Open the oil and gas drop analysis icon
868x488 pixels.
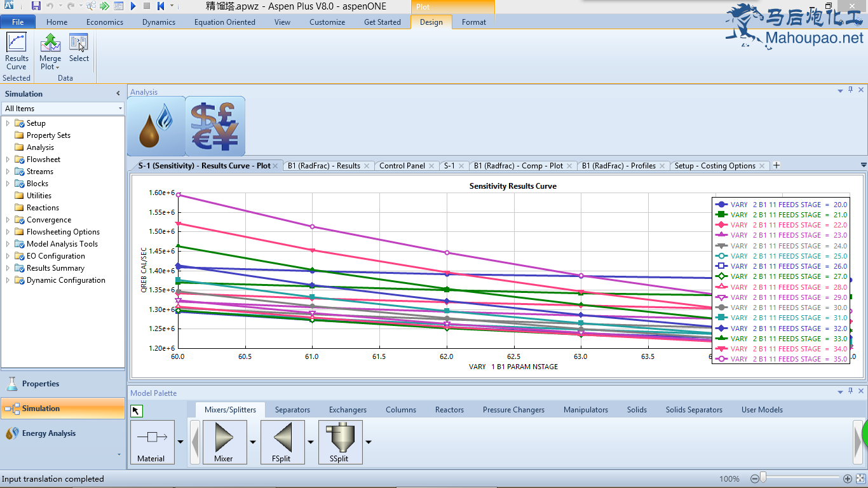[x=156, y=126]
